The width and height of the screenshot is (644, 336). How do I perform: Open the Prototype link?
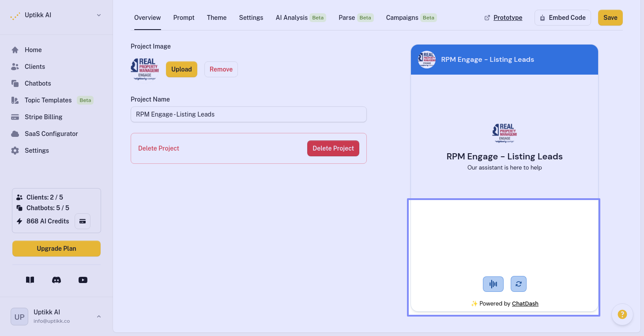coord(508,18)
